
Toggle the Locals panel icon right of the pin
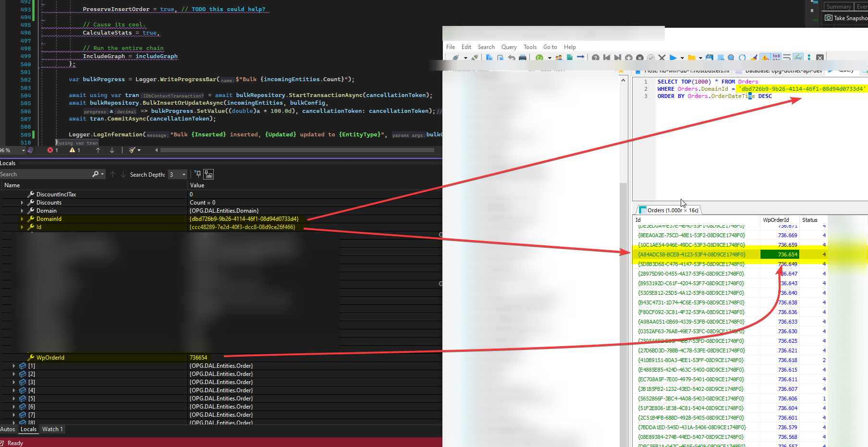coord(208,174)
